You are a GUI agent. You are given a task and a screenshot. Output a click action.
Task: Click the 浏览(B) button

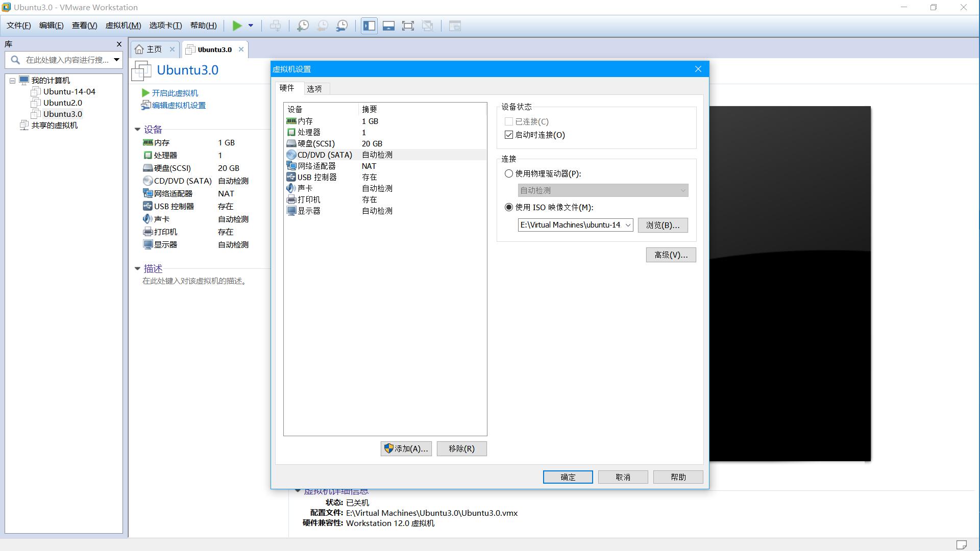click(x=663, y=225)
